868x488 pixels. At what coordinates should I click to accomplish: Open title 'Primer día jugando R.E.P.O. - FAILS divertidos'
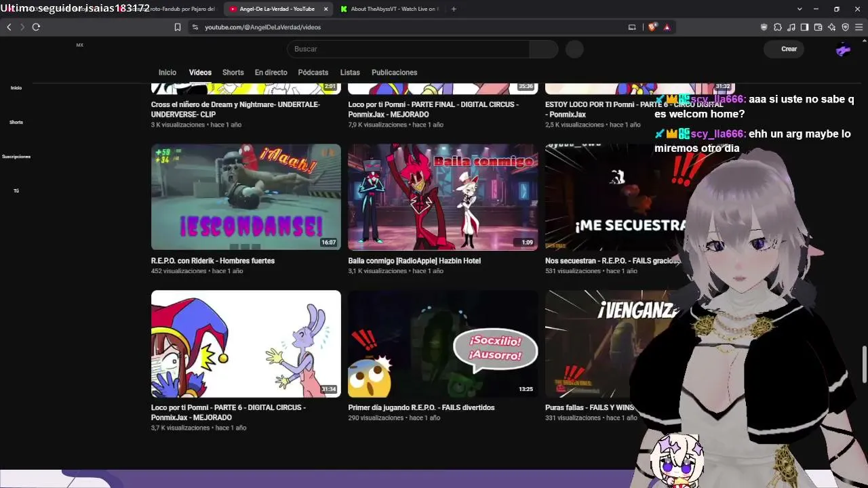coord(421,407)
